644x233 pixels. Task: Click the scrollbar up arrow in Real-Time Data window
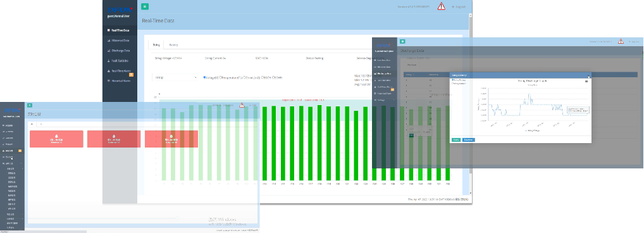(x=470, y=15)
